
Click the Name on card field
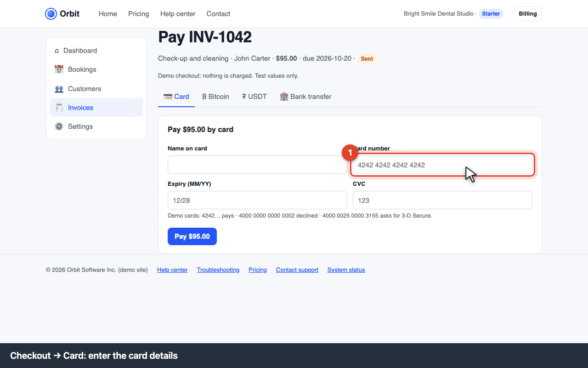pyautogui.click(x=257, y=165)
